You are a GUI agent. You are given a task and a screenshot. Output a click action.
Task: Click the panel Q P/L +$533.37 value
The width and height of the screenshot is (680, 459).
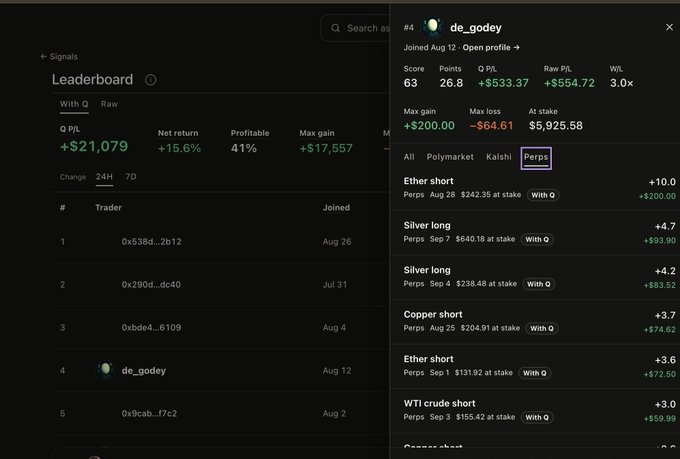point(503,83)
